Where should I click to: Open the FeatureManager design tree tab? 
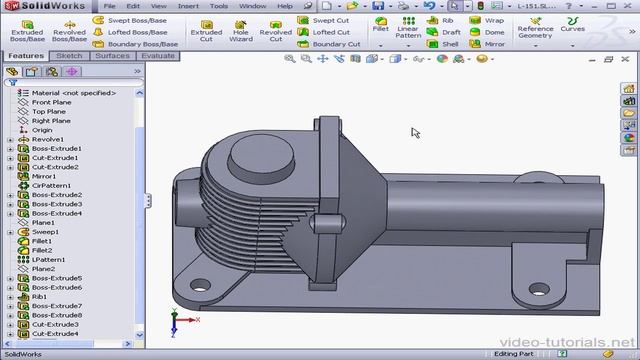[12, 71]
